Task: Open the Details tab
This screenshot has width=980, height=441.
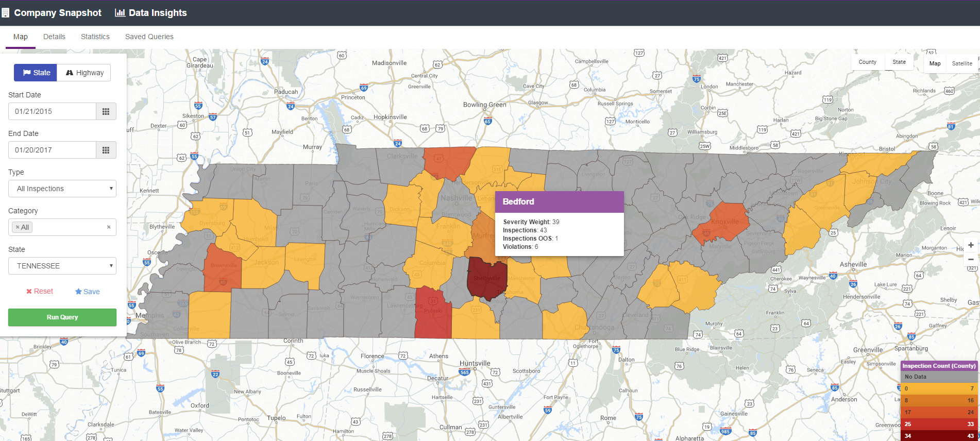Action: [x=54, y=37]
